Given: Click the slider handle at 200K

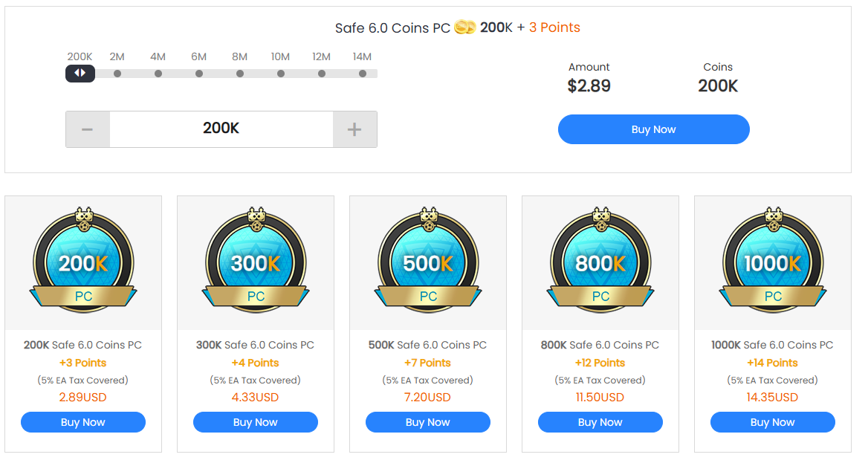Looking at the screenshot, I should pyautogui.click(x=80, y=73).
